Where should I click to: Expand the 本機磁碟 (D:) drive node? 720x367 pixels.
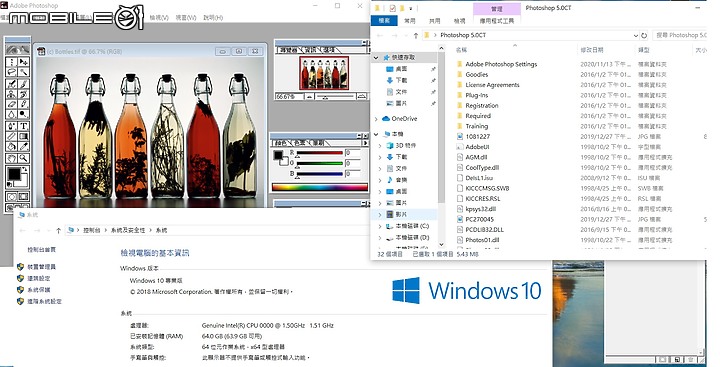coord(380,237)
